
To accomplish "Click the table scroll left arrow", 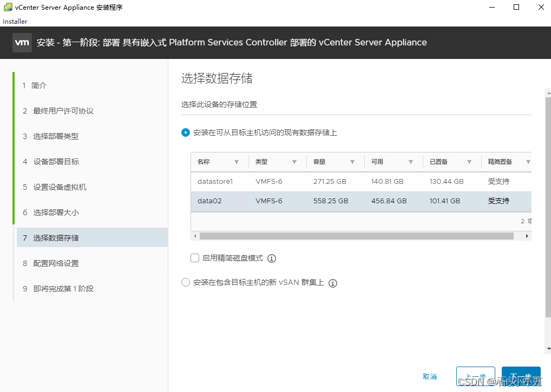I will pyautogui.click(x=195, y=236).
